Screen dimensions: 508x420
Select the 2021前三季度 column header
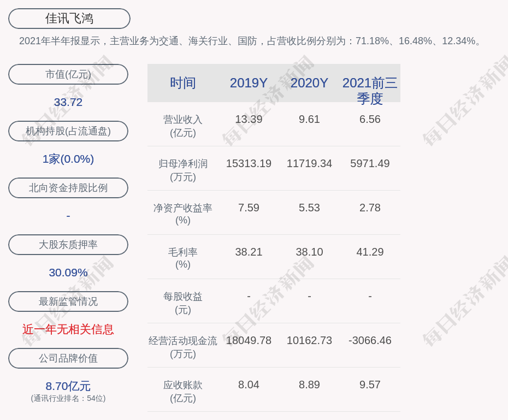click(x=370, y=91)
